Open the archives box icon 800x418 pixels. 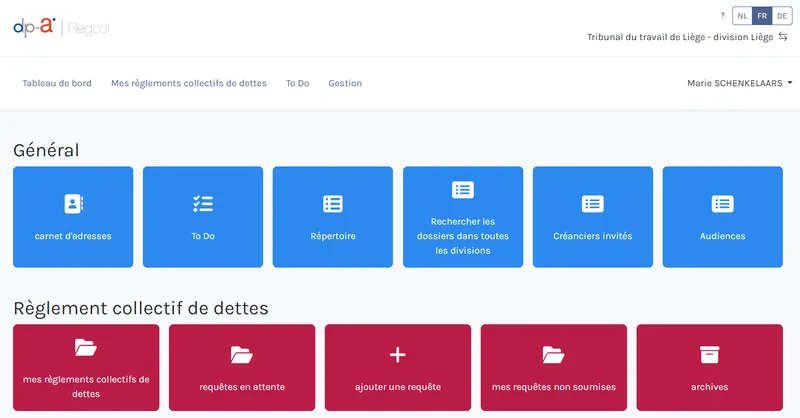click(710, 355)
